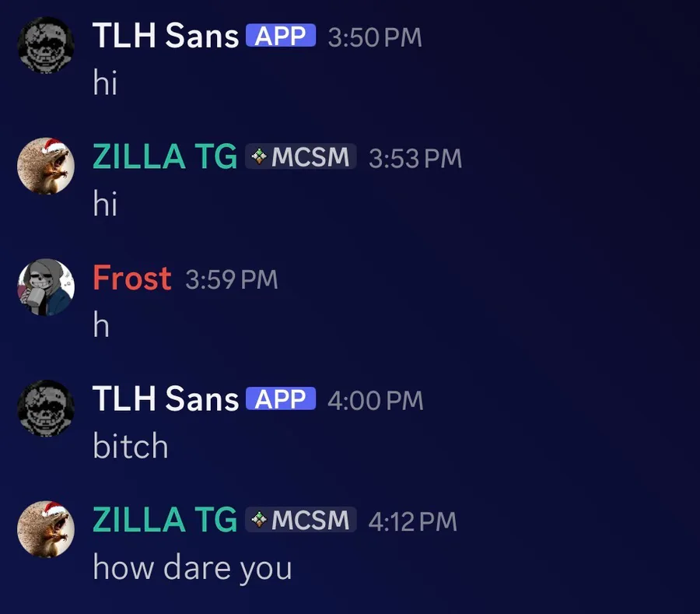This screenshot has width=700, height=614.
Task: Select the "how dare you" message
Action: (x=192, y=568)
